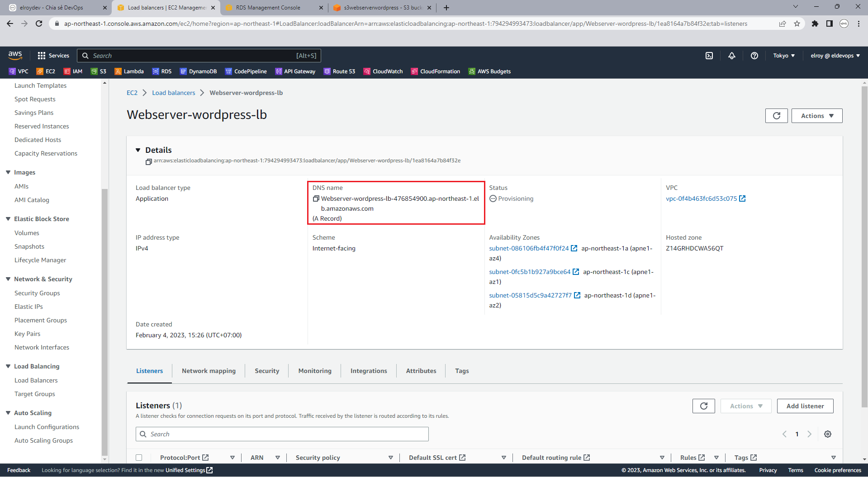Copy the load balancer ARN
The height and width of the screenshot is (477, 868).
pyautogui.click(x=148, y=161)
